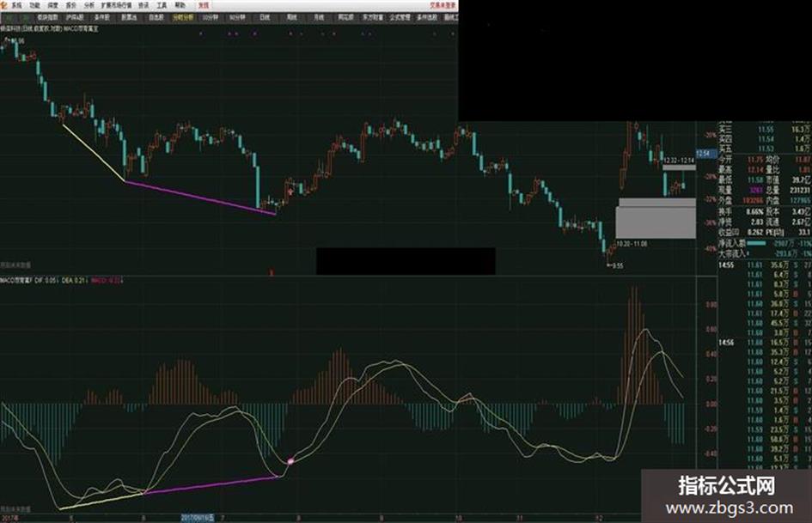The image size is (812, 523).
Task: Click the 2017年 year label on time axis
Action: (x=9, y=519)
